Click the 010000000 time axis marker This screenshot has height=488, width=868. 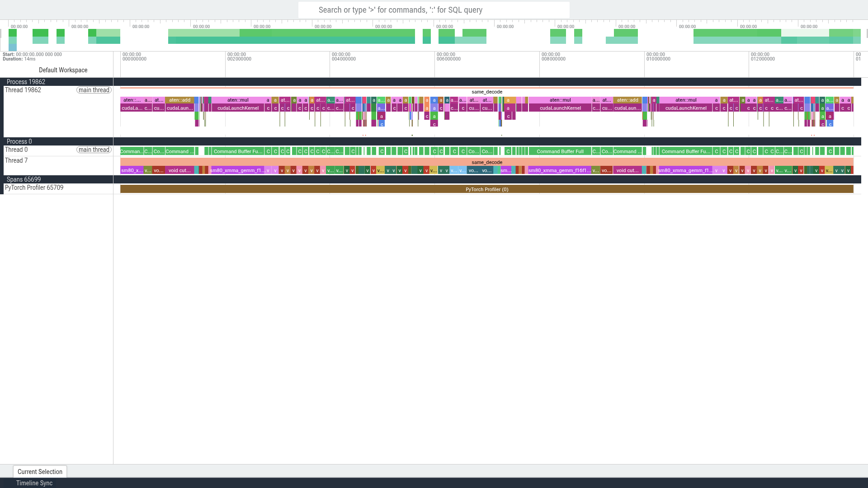[x=658, y=56]
